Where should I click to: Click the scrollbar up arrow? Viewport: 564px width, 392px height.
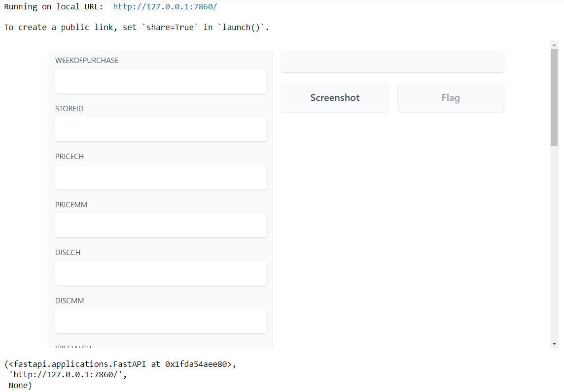[554, 45]
